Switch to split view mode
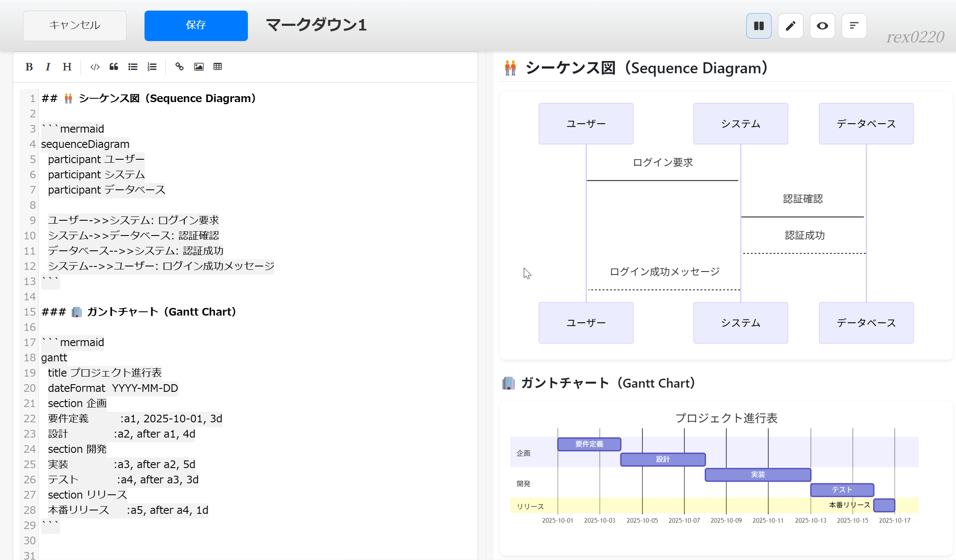The image size is (956, 560). pyautogui.click(x=759, y=26)
